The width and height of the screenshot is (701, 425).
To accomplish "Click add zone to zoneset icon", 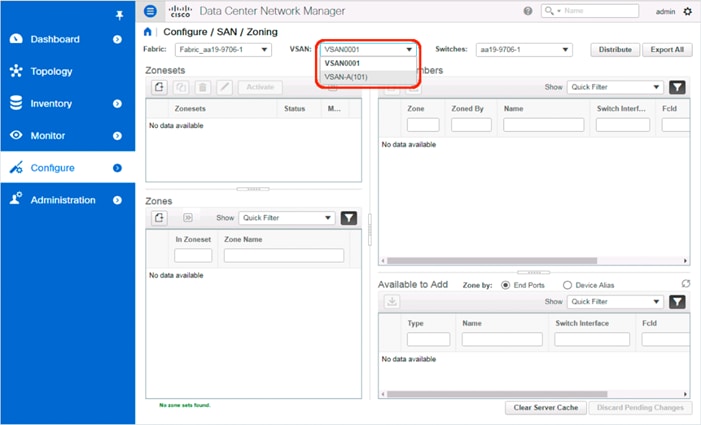I will tap(188, 218).
